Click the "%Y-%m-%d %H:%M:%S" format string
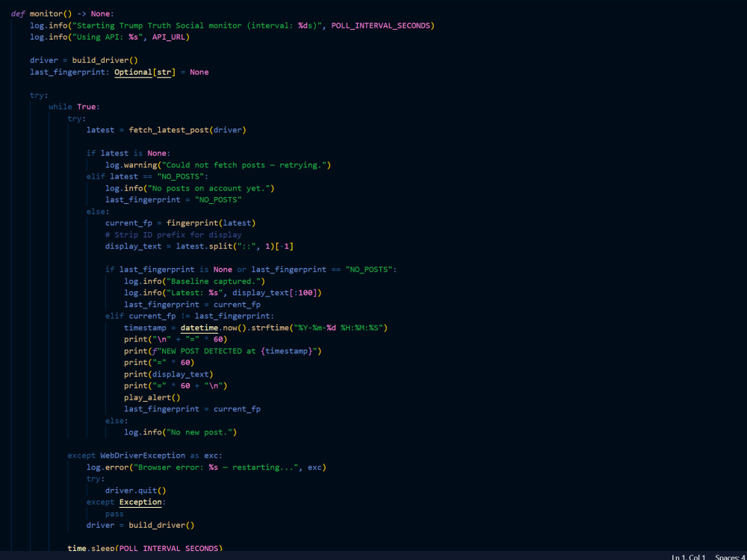The image size is (747, 560). (x=338, y=328)
